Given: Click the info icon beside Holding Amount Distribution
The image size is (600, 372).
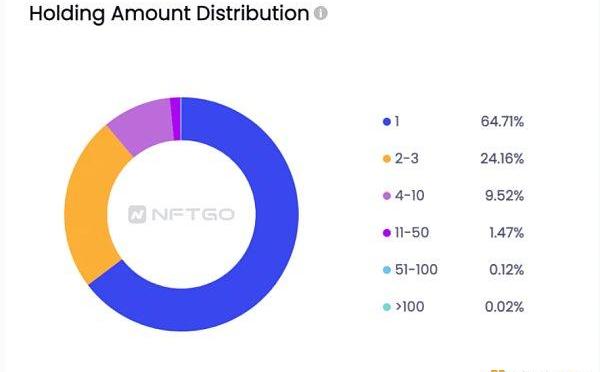Looking at the screenshot, I should [x=321, y=13].
